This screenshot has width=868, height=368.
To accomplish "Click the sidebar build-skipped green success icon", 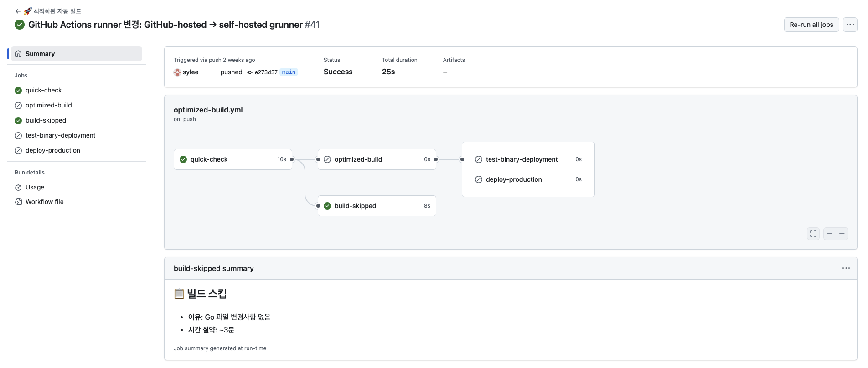I will [18, 121].
